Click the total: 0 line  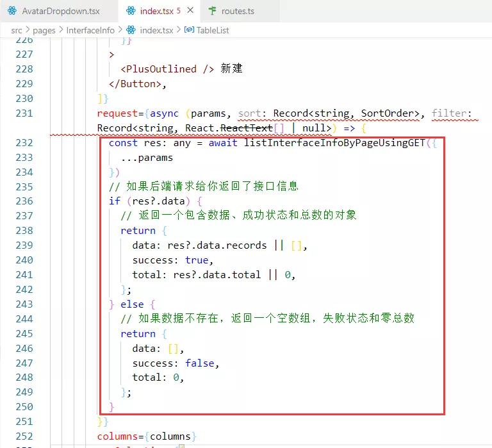click(x=158, y=377)
